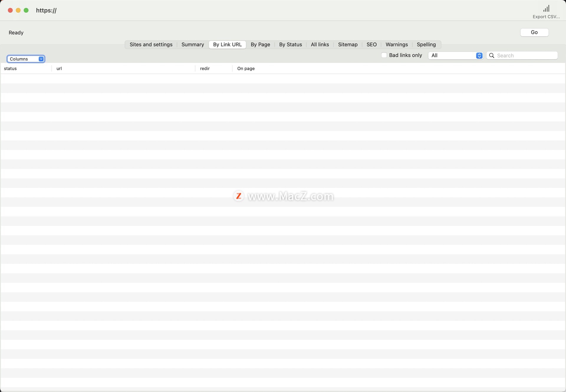Click the https:// window title
The image size is (566, 392).
[x=46, y=11]
